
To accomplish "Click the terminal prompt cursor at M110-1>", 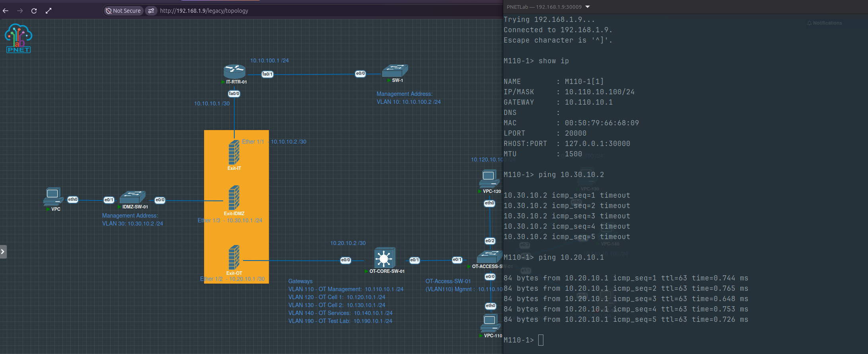I will pyautogui.click(x=541, y=340).
